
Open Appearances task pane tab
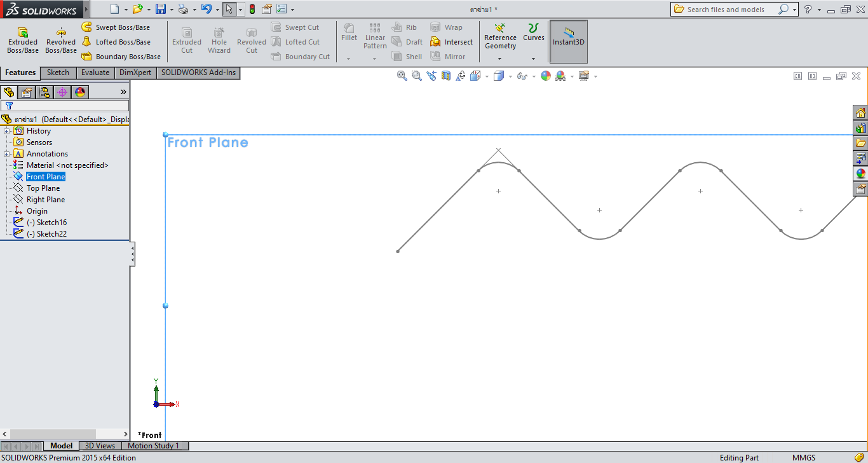pos(861,174)
